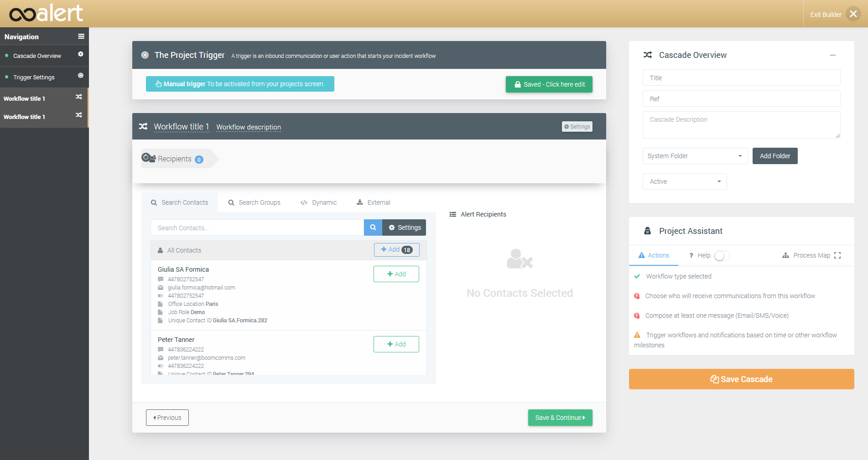Expand Process Map fullscreen icon

coord(837,255)
